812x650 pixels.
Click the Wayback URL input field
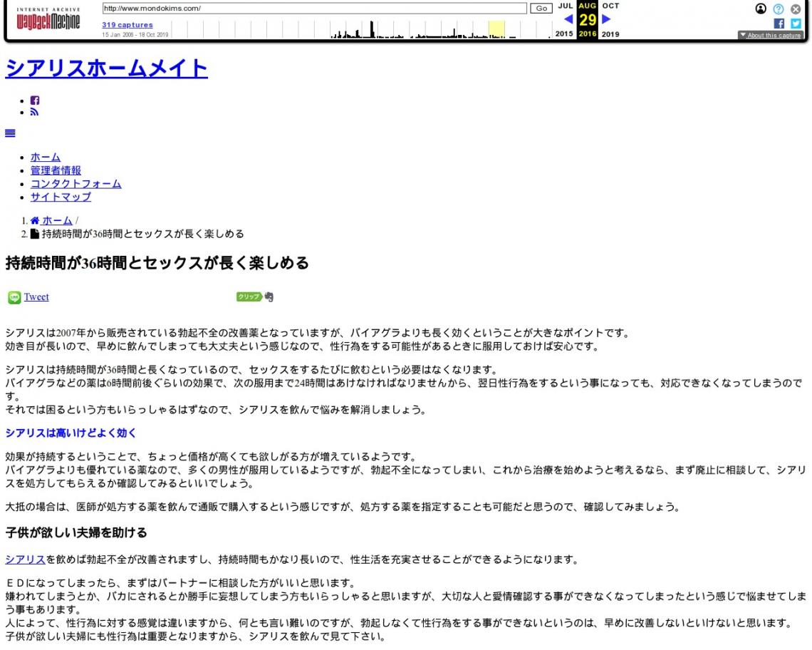coord(314,9)
